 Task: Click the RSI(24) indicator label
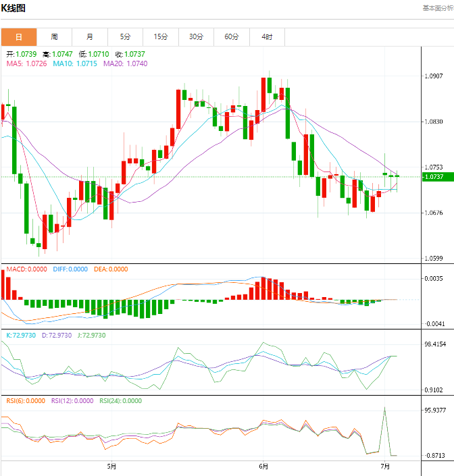click(120, 400)
